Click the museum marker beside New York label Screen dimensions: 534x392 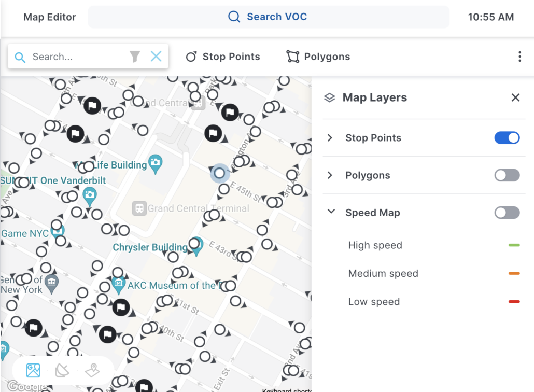[x=51, y=284]
